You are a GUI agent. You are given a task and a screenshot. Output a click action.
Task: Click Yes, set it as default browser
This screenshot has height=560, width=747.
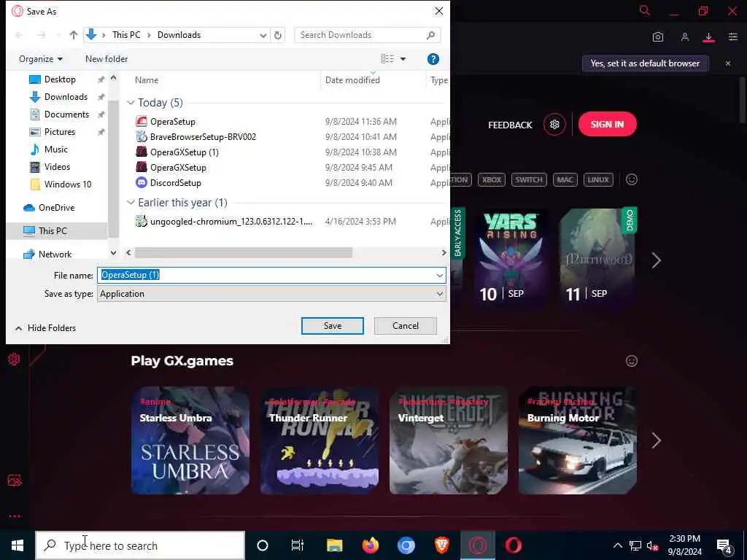tap(645, 63)
